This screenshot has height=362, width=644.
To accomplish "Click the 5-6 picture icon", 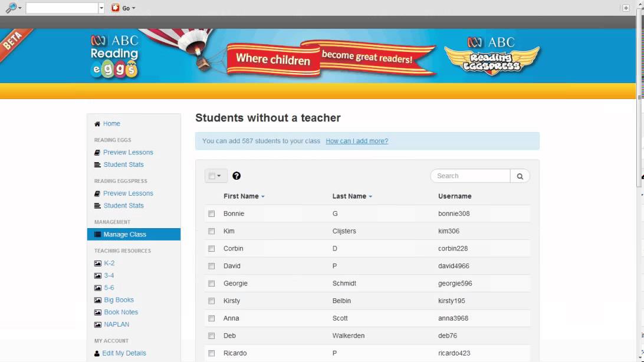I will 98,288.
